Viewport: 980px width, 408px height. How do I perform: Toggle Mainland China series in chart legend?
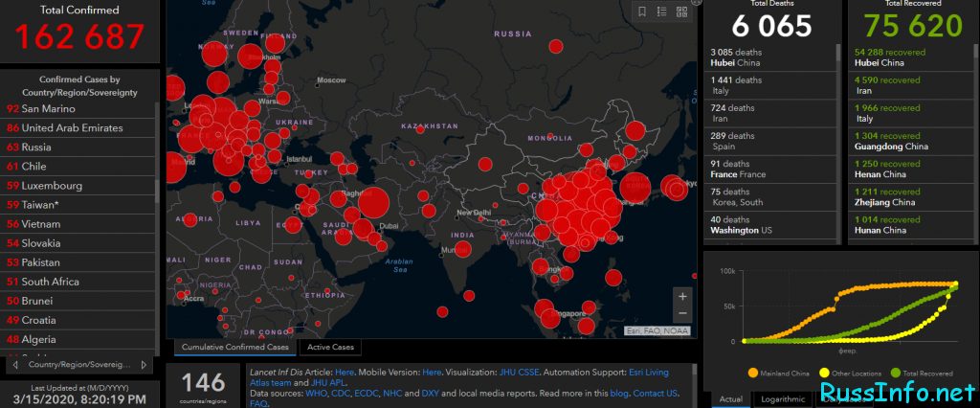pyautogui.click(x=778, y=374)
